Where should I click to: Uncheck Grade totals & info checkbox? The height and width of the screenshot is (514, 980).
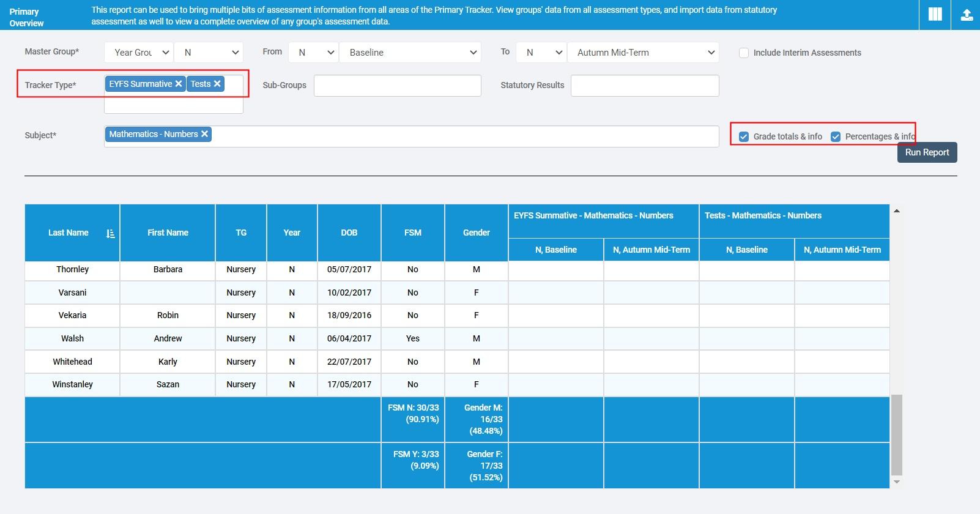(x=744, y=136)
